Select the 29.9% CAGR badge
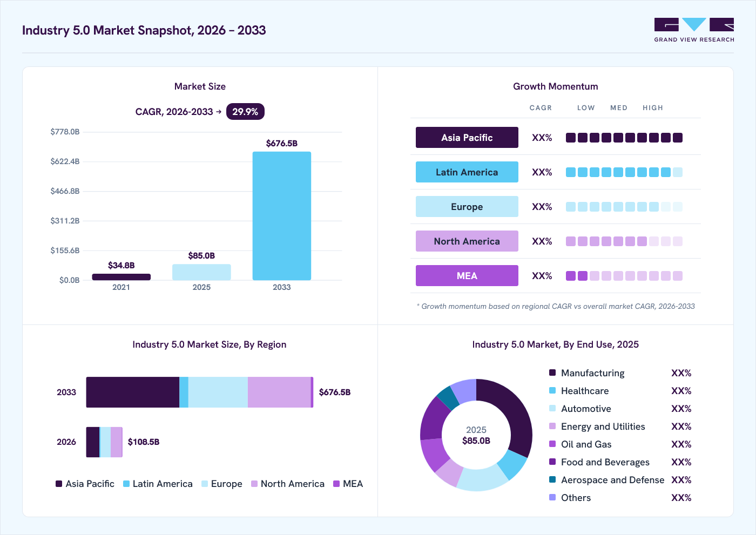This screenshot has height=535, width=756. click(245, 112)
